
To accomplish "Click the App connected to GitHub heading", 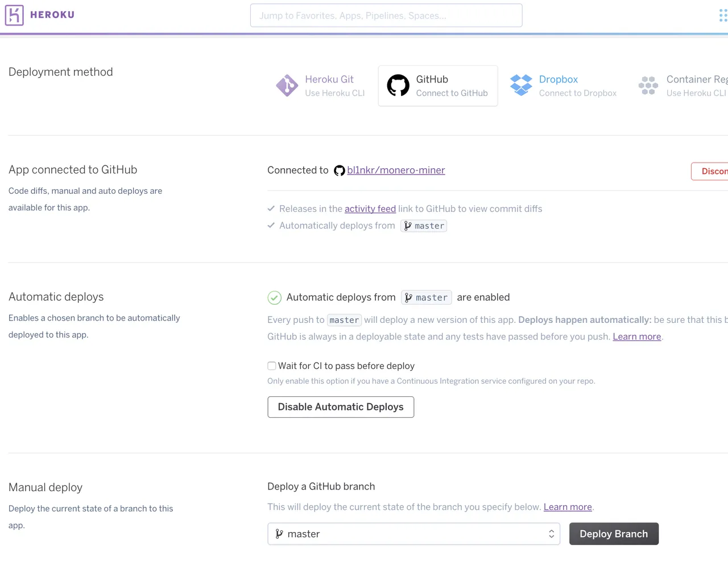I will pyautogui.click(x=73, y=170).
